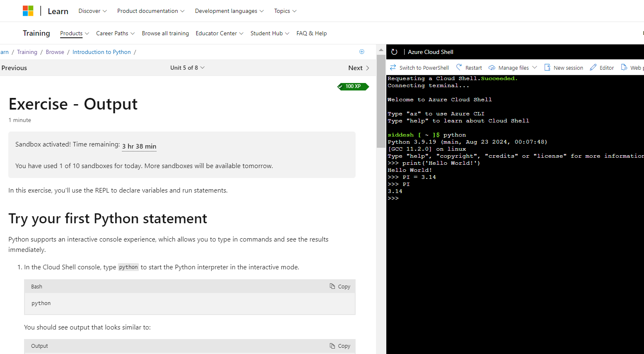Click the circled plus add icon
The width and height of the screenshot is (644, 354).
coord(362,51)
